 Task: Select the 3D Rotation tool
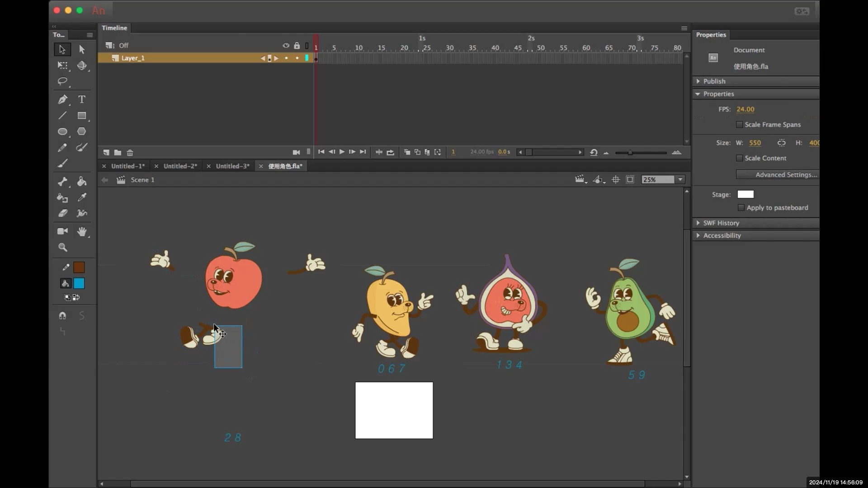[82, 66]
